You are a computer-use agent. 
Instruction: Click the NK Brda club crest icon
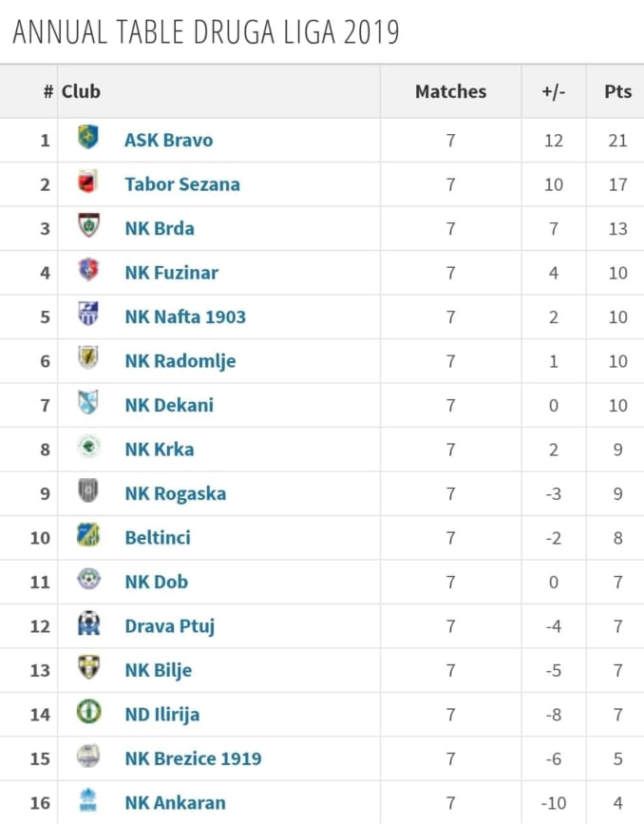coord(88,227)
